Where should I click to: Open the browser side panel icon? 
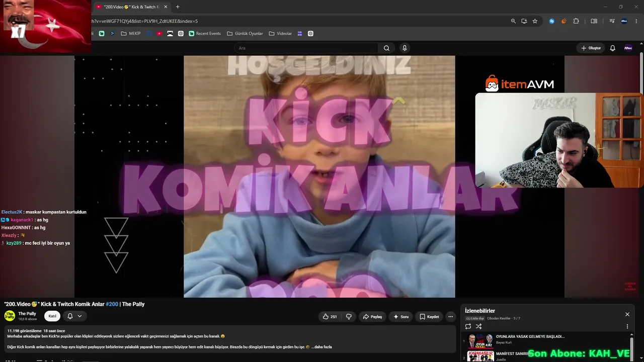point(594,21)
